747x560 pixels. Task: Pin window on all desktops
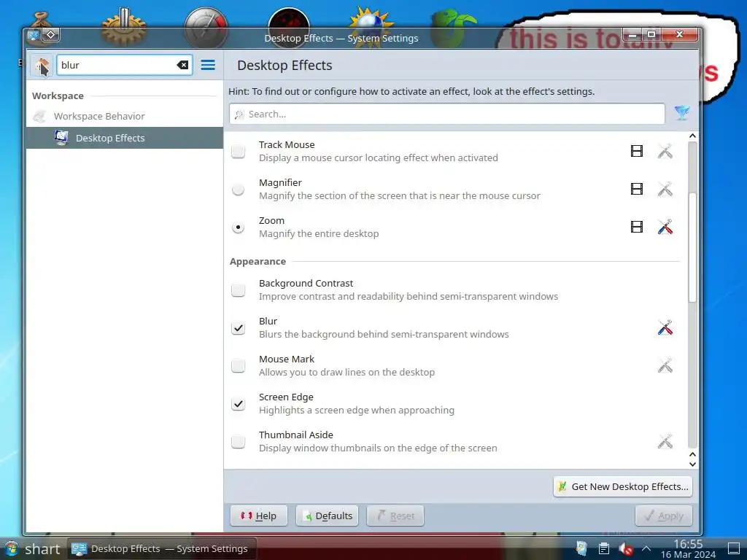[x=50, y=35]
